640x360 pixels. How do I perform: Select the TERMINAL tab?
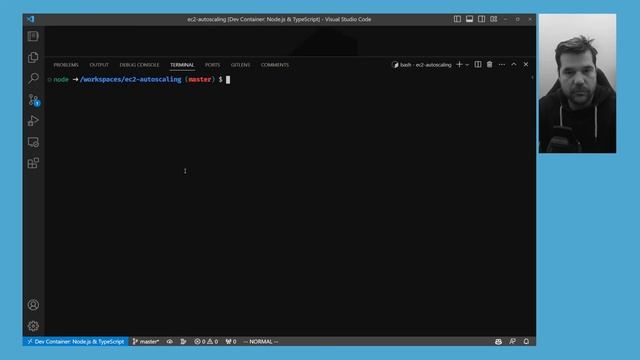(182, 65)
